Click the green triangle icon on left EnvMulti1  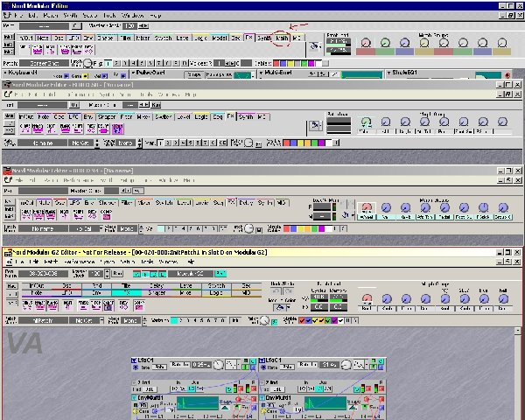[x=227, y=407]
